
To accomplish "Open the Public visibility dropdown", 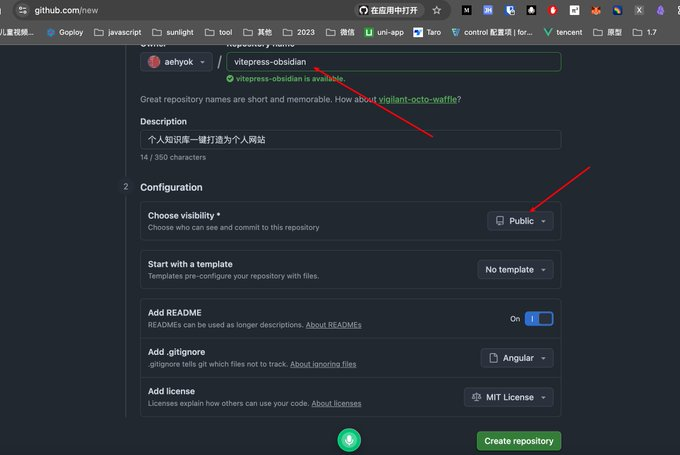I will point(520,221).
